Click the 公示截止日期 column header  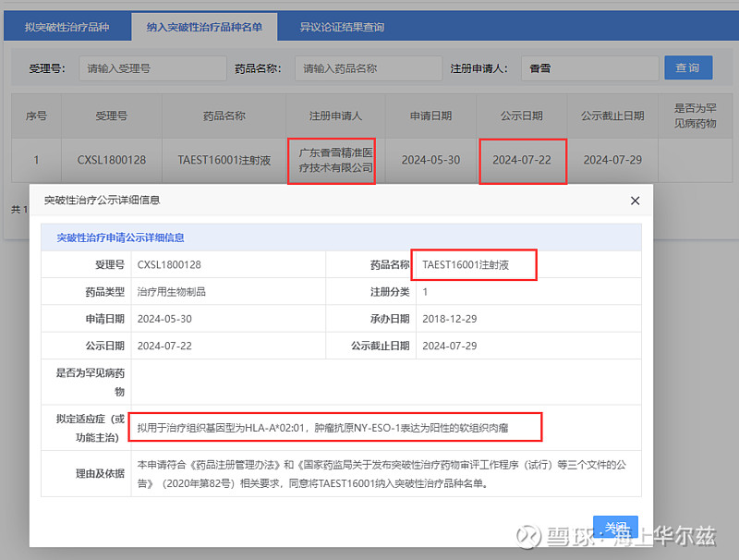[x=612, y=116]
